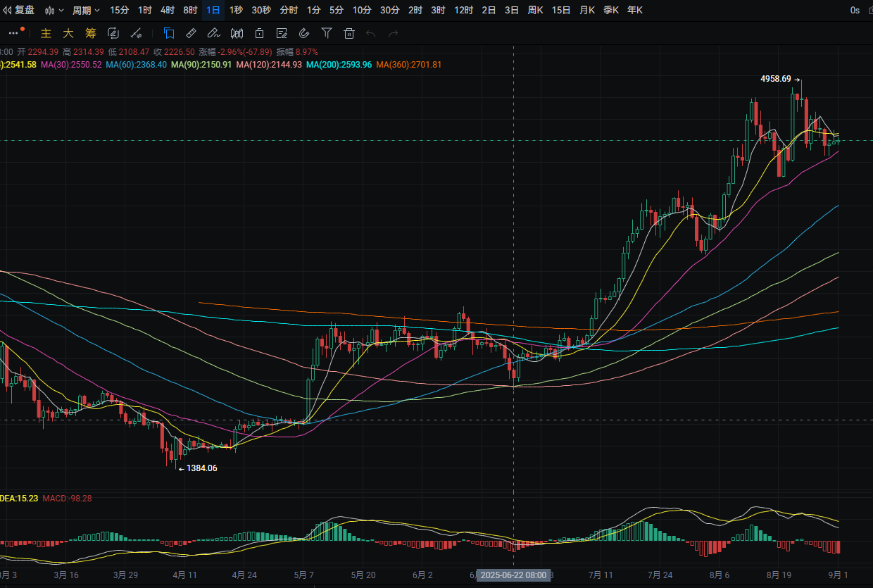Screen dimensions: 873x588
Task: Choose the pen drawing tool
Action: [x=214, y=33]
